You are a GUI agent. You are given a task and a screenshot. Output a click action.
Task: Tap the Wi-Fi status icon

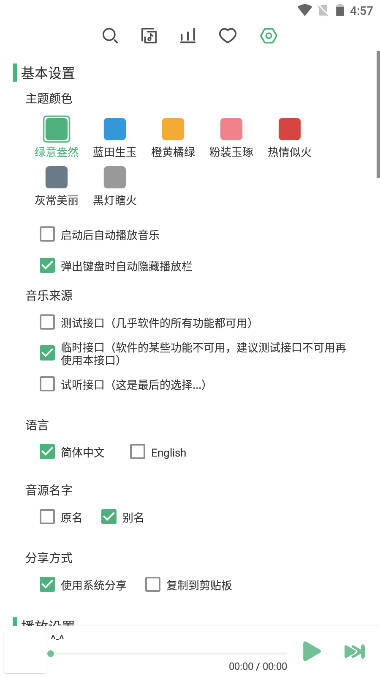pyautogui.click(x=304, y=10)
